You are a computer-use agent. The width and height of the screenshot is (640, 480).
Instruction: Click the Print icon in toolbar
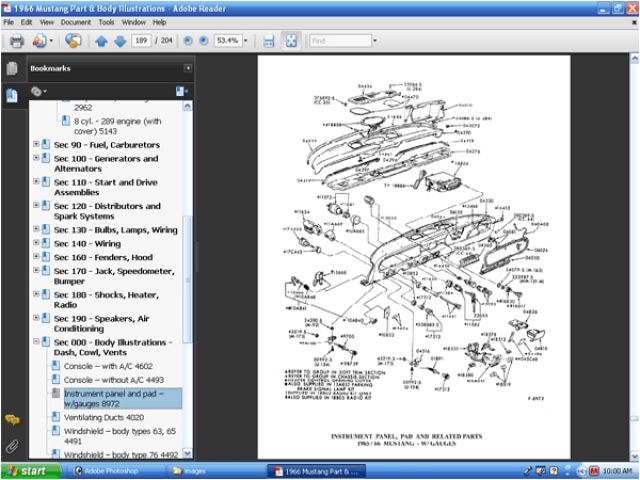click(16, 41)
